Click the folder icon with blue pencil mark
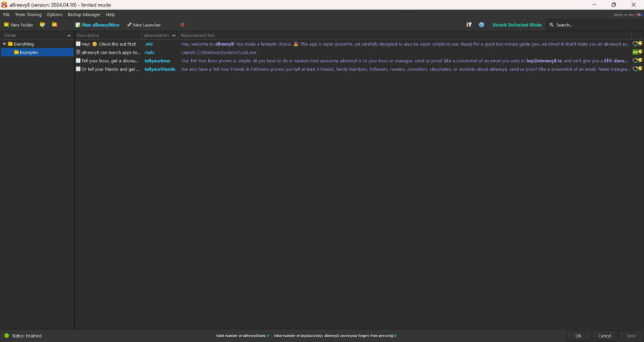 (x=42, y=25)
